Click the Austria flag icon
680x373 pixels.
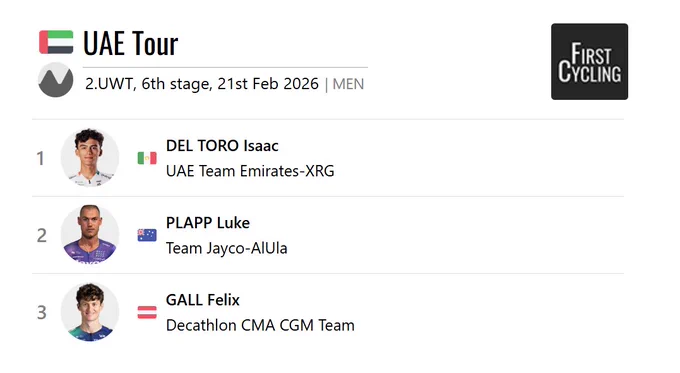pos(147,312)
